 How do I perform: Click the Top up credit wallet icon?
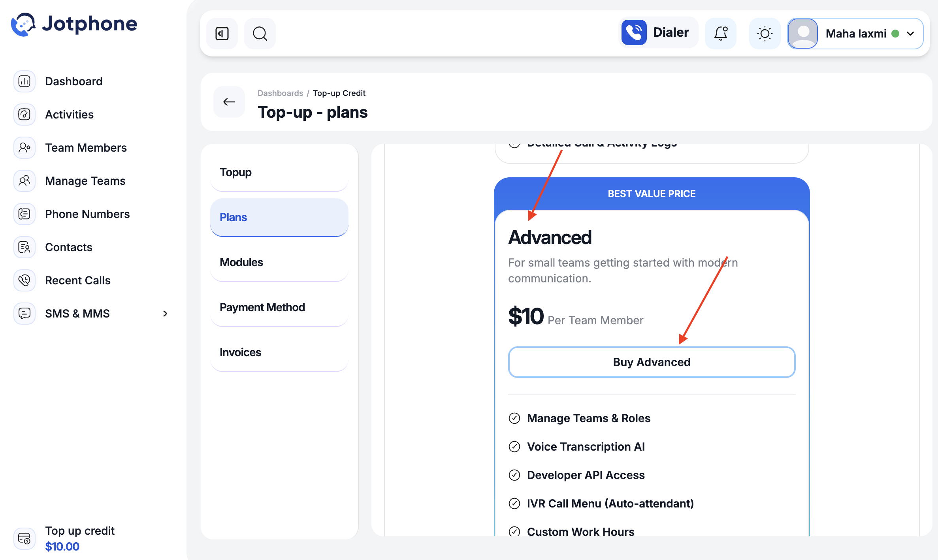pos(24,538)
